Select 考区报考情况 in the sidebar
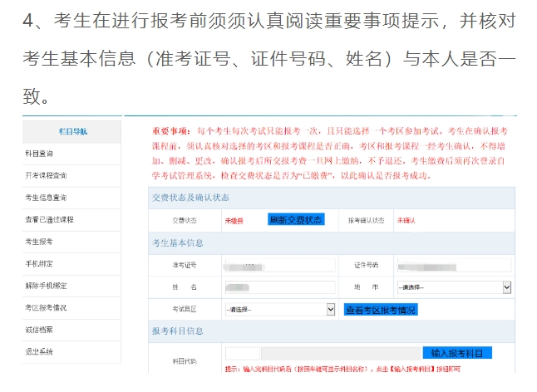The height and width of the screenshot is (392, 537). [45, 307]
